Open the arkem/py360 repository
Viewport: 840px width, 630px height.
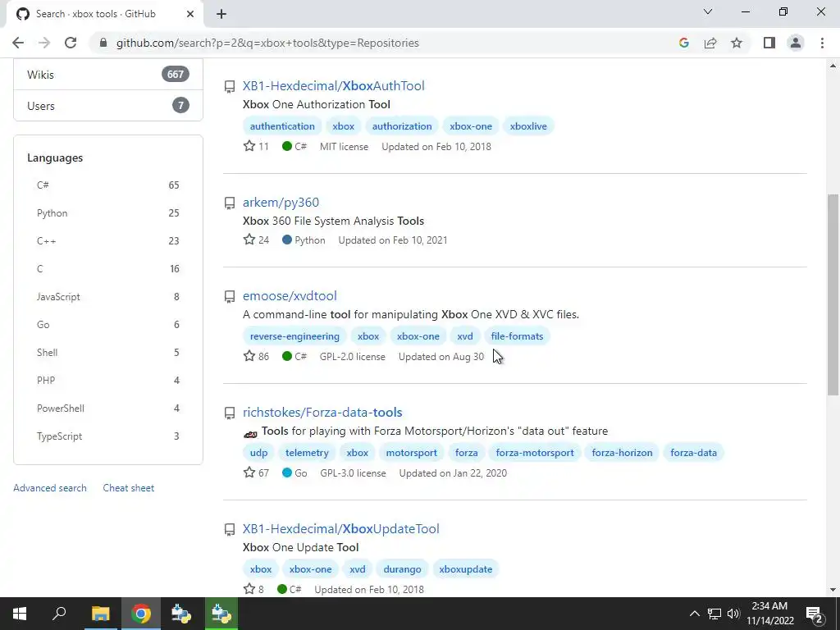click(281, 202)
